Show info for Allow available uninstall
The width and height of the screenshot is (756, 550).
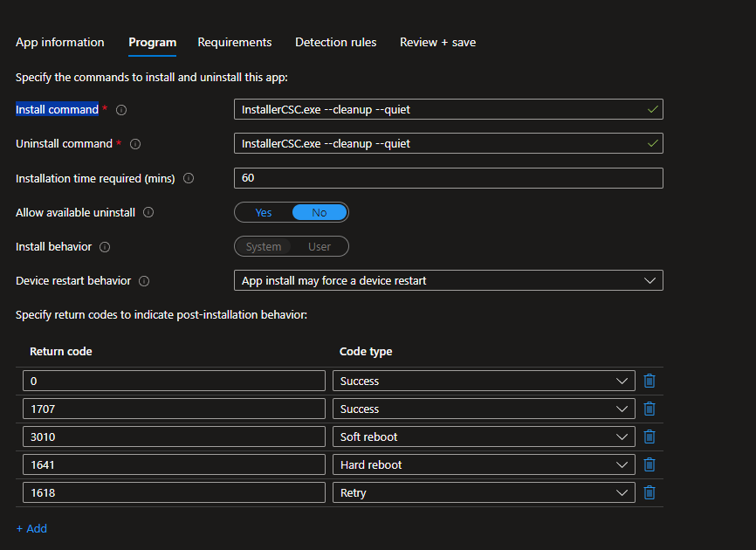pos(148,212)
